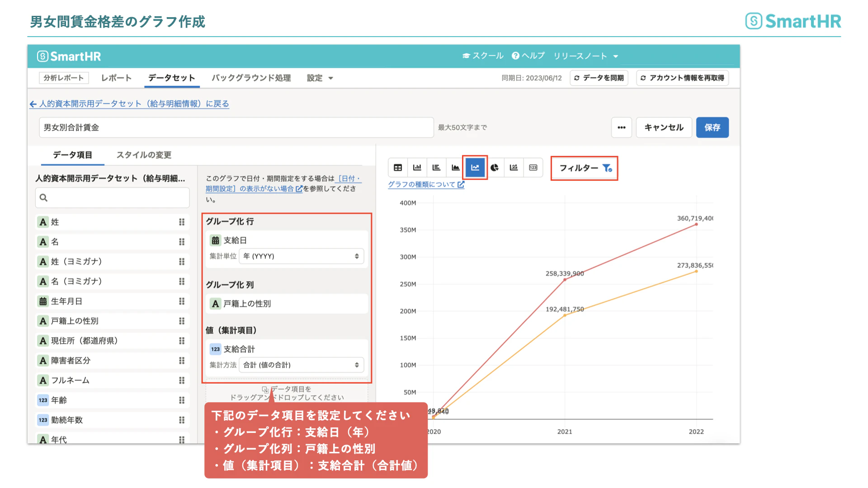Go back to 人的資本開示用データセット link
The image size is (868, 488).
point(129,104)
